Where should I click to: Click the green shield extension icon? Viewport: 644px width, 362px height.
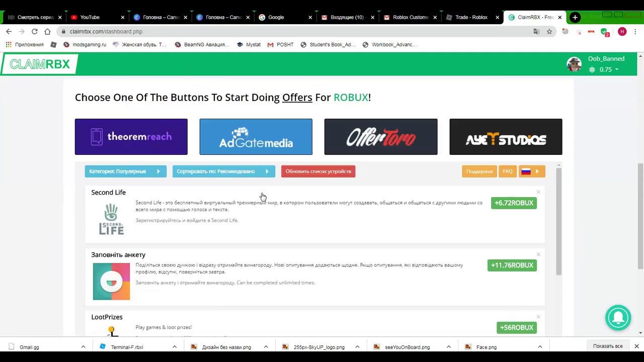pos(604,32)
